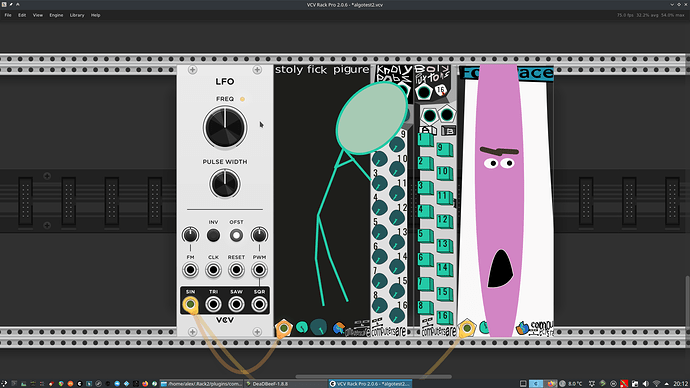The image size is (690, 388).
Task: Toggle button 9 on Boly Puttons
Action: [444, 150]
